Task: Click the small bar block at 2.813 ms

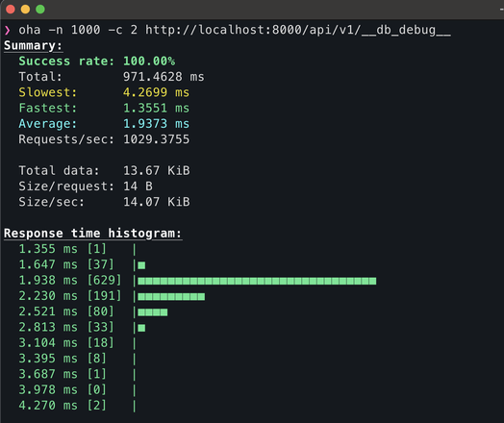Action: 141,328
